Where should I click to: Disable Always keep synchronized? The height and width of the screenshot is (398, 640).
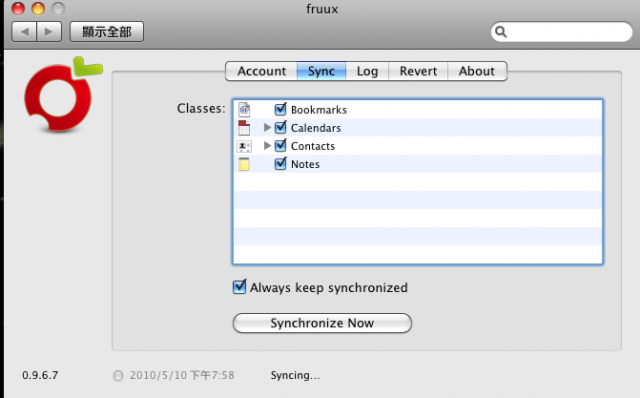tap(240, 287)
